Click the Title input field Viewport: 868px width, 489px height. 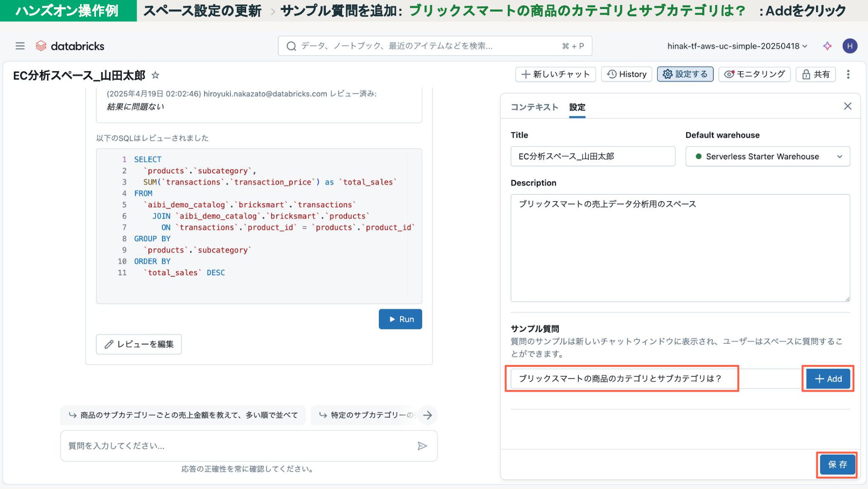593,156
